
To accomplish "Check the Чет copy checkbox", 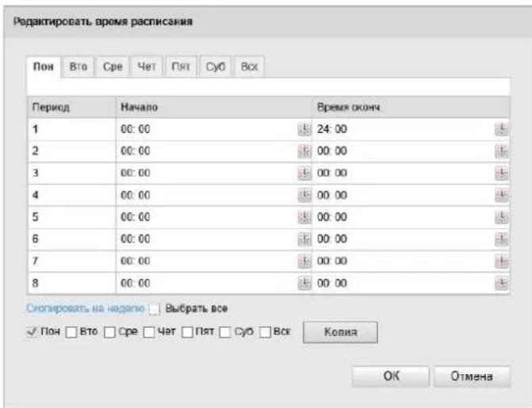I will click(x=149, y=332).
